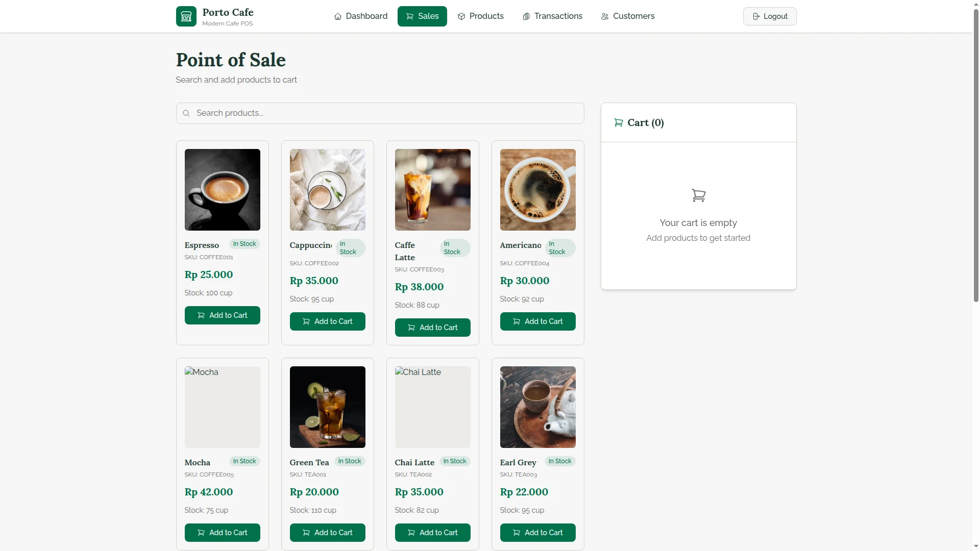Open the Dashboard tab
The image size is (980, 551).
click(360, 16)
